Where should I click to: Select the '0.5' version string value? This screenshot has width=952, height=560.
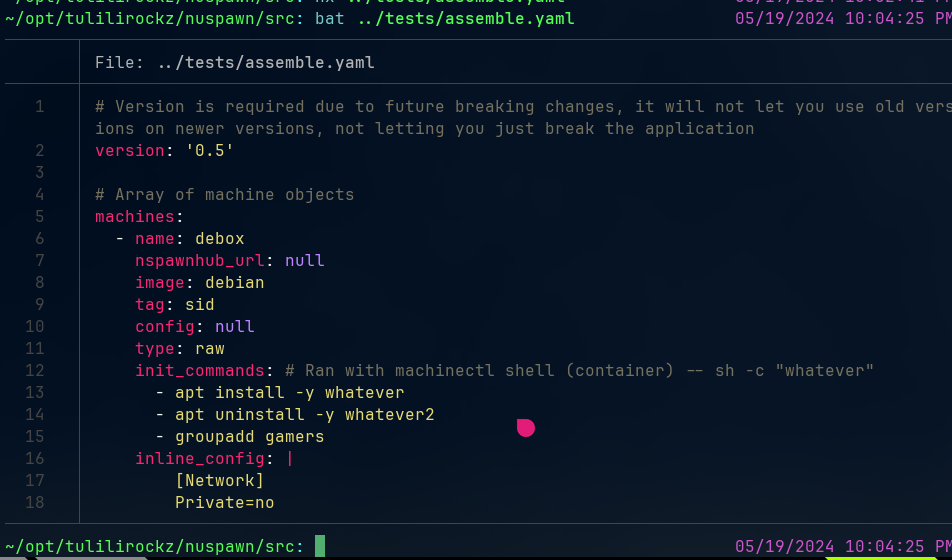209,151
